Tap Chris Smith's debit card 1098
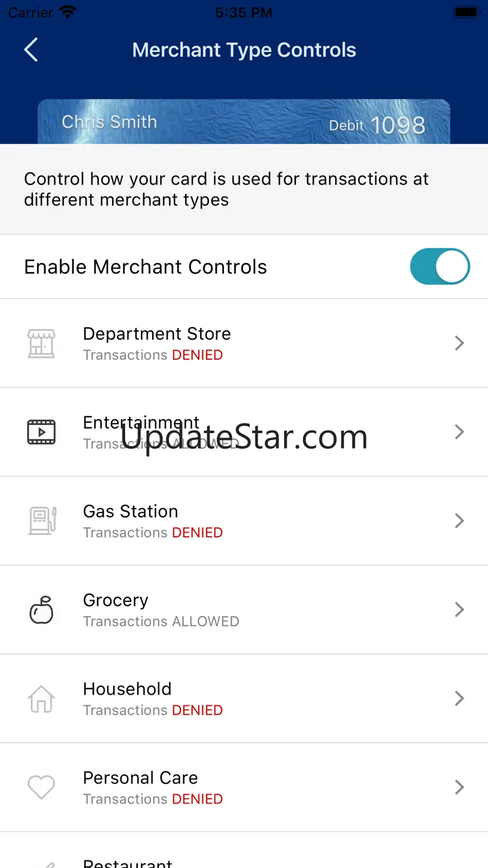The image size is (488, 868). tap(244, 123)
